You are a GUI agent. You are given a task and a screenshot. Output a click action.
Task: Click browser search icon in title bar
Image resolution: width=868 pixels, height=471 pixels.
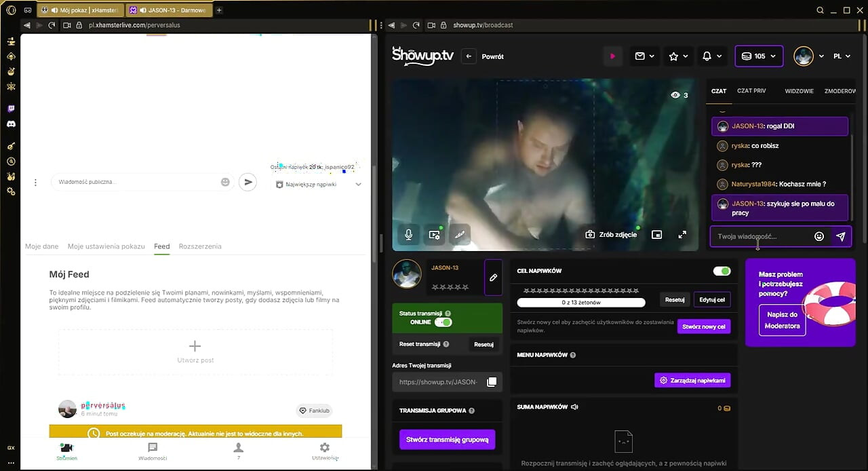pyautogui.click(x=820, y=10)
